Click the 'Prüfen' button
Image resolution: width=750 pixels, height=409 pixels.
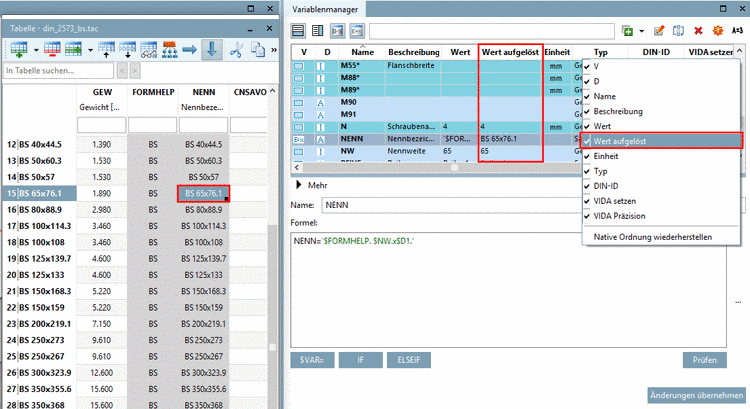coord(704,359)
